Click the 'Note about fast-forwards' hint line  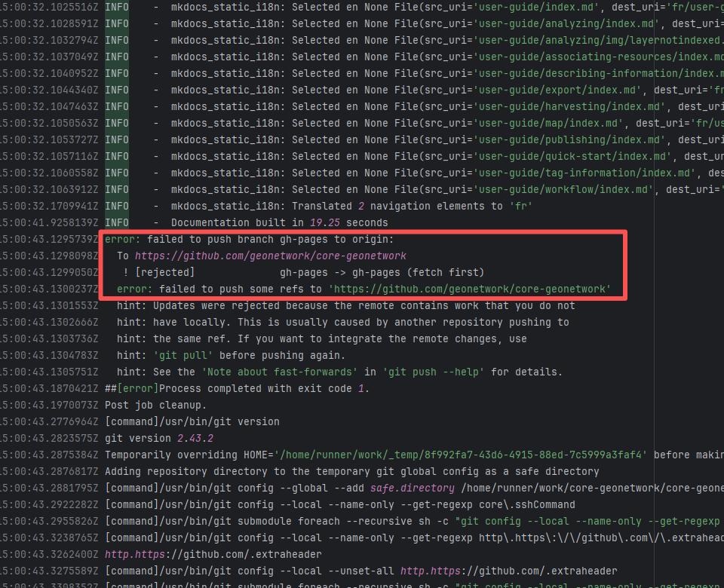point(339,372)
